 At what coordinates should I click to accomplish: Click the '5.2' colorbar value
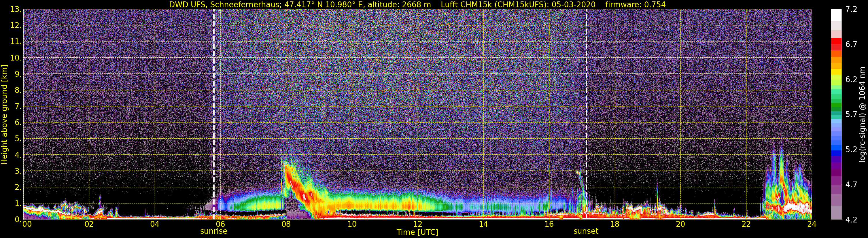pyautogui.click(x=851, y=149)
